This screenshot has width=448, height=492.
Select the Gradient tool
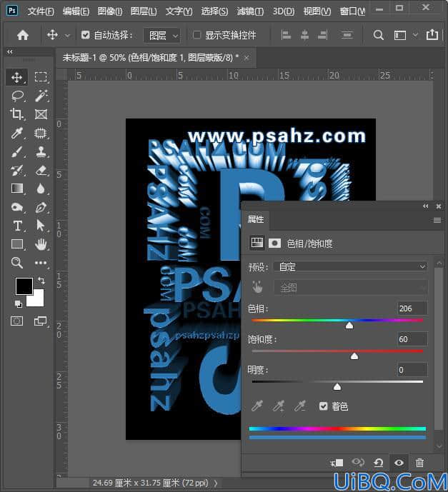(x=17, y=189)
